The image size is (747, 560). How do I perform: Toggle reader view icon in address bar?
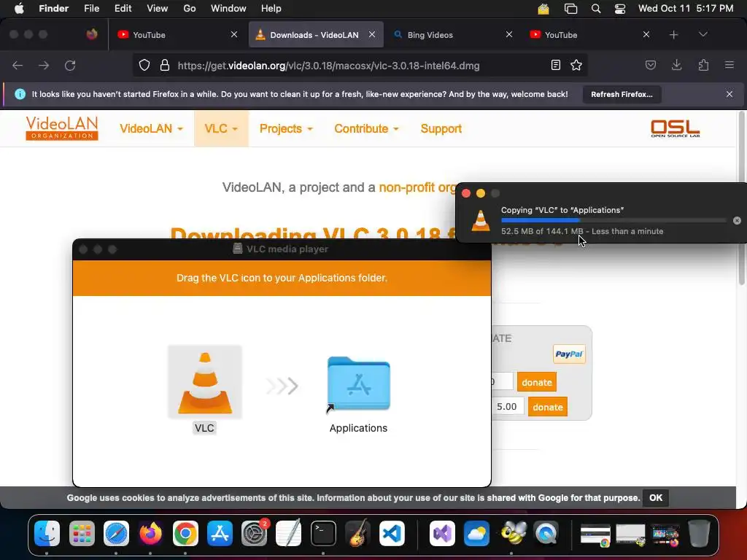click(555, 65)
